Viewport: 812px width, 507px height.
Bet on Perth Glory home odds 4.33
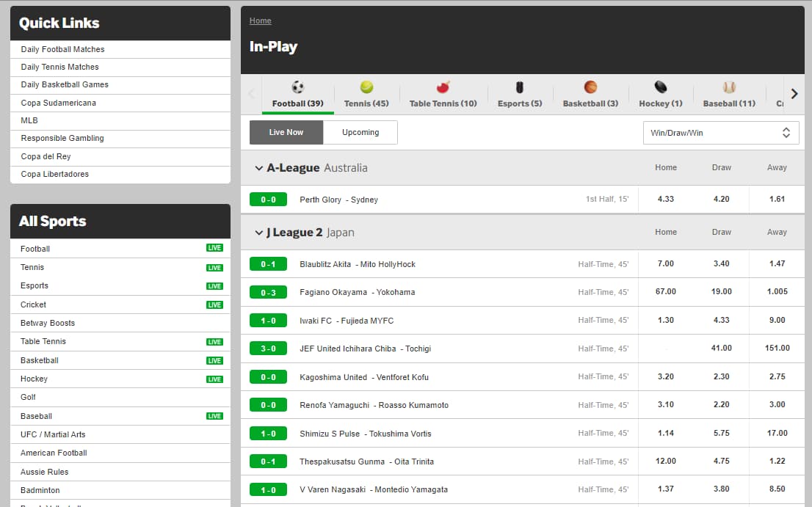click(666, 199)
